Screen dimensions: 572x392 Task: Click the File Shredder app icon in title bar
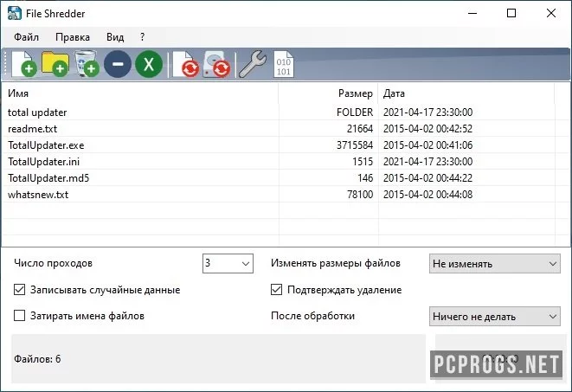(14, 13)
